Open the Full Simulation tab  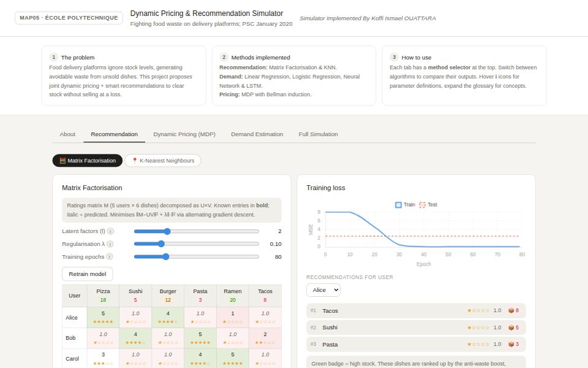[x=318, y=134]
